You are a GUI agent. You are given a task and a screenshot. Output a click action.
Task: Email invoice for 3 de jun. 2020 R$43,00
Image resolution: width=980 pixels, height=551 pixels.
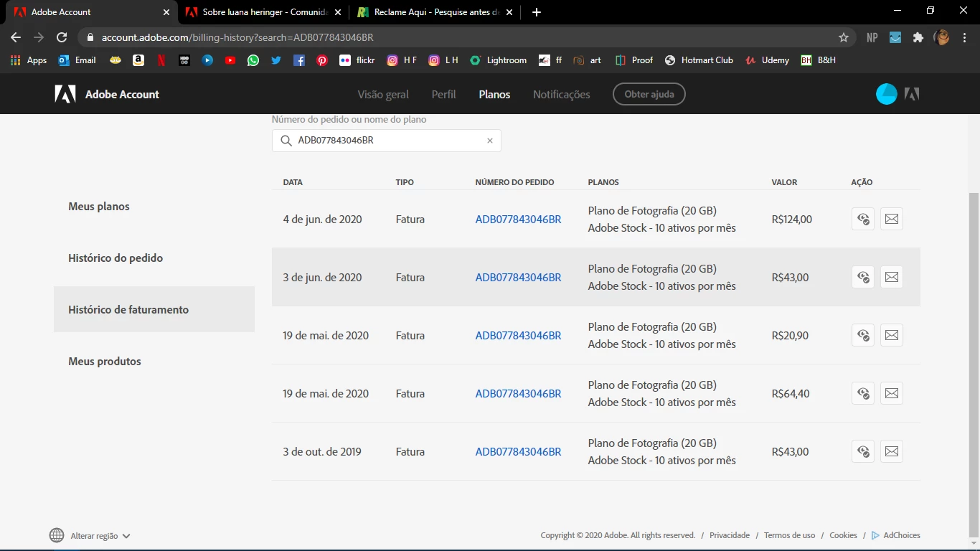pyautogui.click(x=892, y=278)
